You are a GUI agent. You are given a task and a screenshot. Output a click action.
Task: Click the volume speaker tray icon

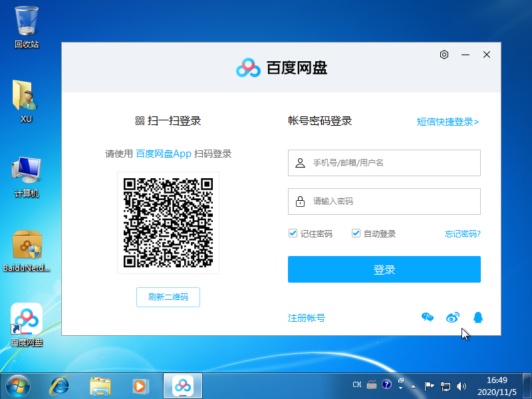(x=462, y=385)
